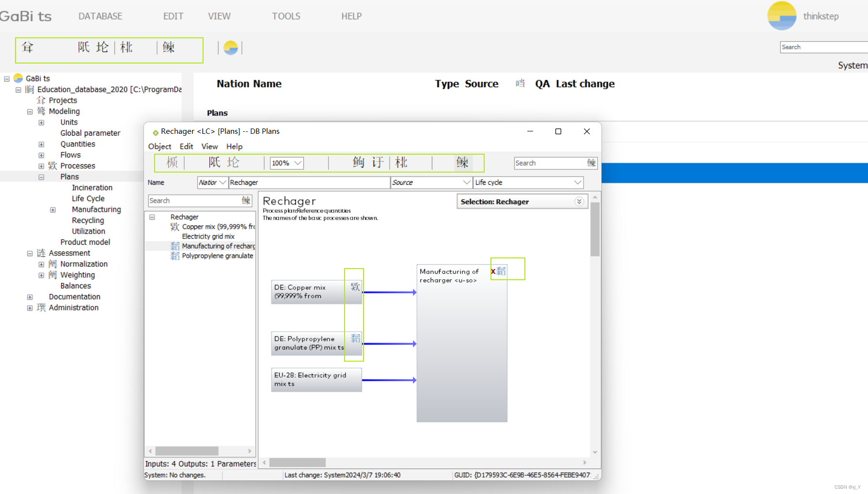Select the EU-28 Electricity grid mix process box

pos(316,380)
